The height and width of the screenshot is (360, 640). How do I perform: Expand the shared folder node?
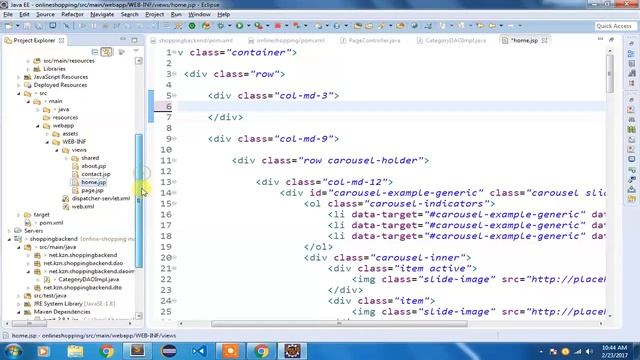pos(67,158)
